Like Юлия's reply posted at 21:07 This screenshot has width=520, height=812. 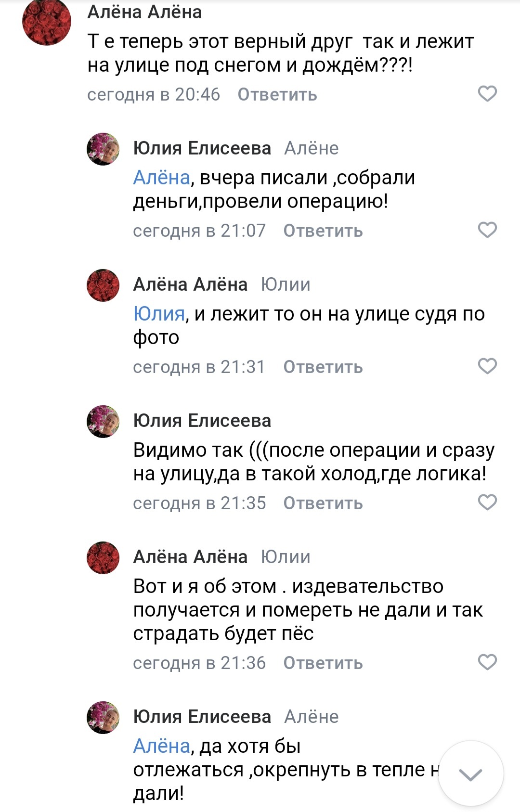click(x=487, y=230)
